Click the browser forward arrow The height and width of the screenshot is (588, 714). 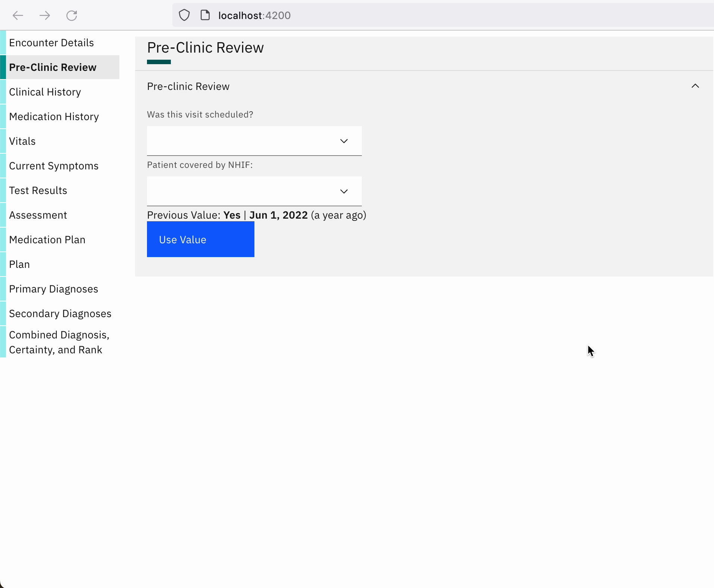[45, 15]
